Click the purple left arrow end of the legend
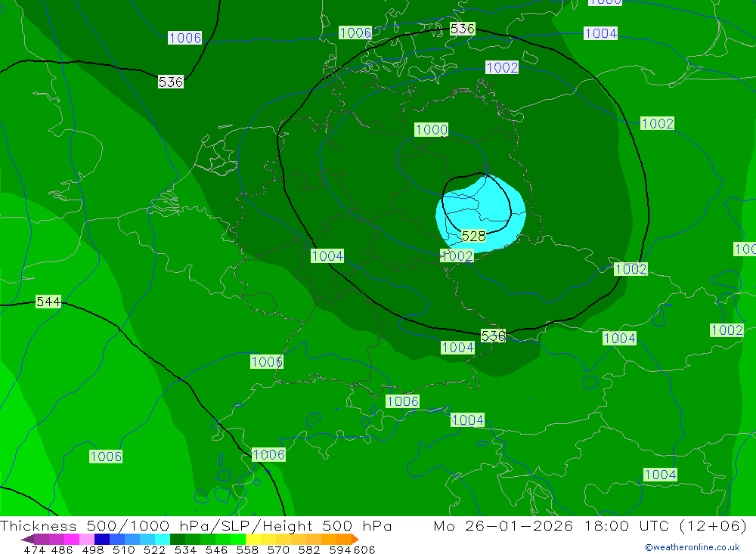This screenshot has width=756, height=554. pyautogui.click(x=27, y=539)
